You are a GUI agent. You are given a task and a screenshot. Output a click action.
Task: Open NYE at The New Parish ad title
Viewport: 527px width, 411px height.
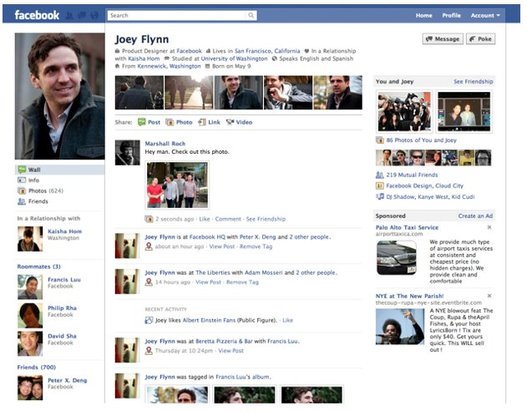coord(410,296)
